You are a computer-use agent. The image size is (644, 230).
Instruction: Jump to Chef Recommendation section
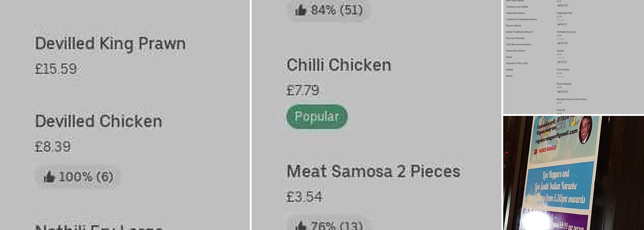click(x=518, y=45)
